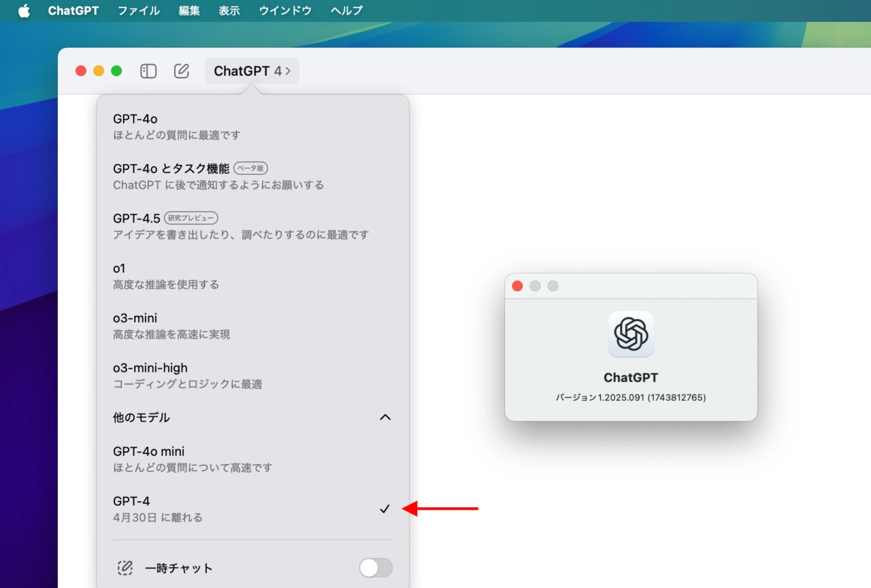Collapse the 他のモデル section chevron
This screenshot has height=588, width=871.
click(x=385, y=417)
